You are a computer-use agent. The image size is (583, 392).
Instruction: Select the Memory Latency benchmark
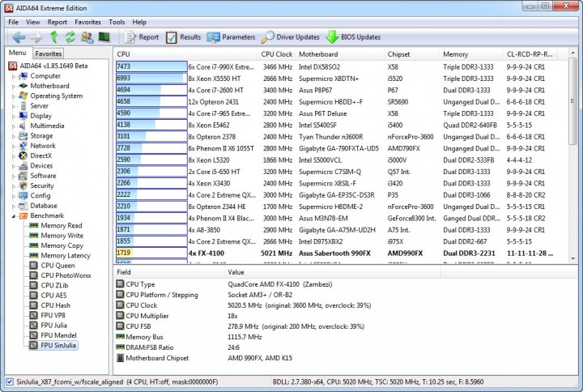coord(60,255)
